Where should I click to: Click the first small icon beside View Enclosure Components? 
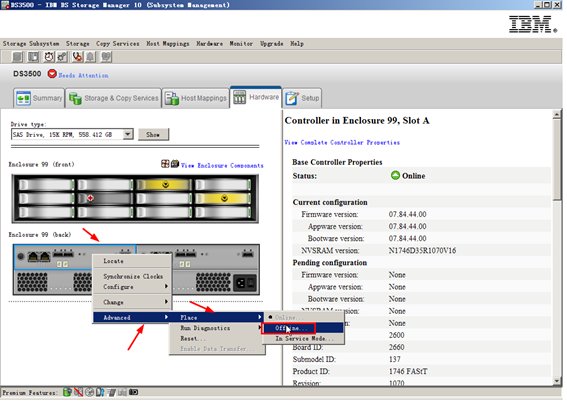pyautogui.click(x=165, y=164)
